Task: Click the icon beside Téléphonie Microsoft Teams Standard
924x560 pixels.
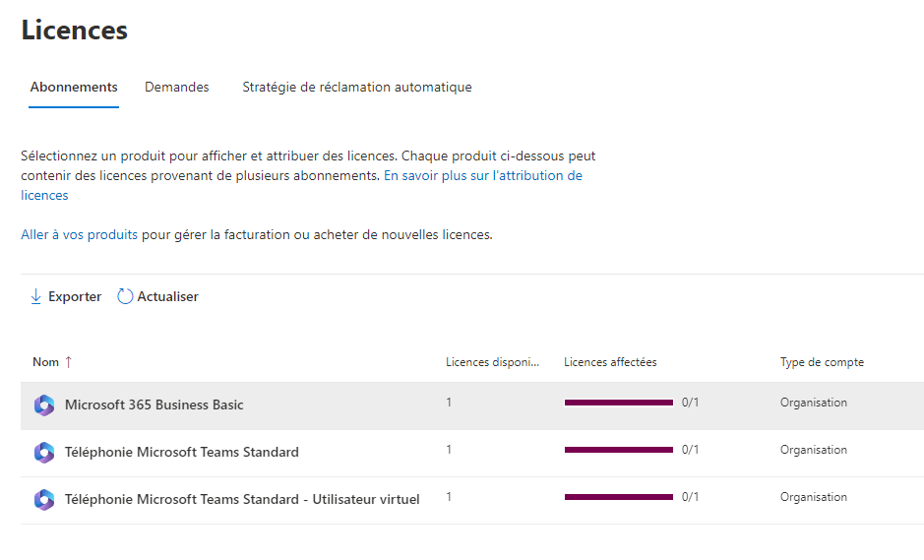Action: pos(44,452)
